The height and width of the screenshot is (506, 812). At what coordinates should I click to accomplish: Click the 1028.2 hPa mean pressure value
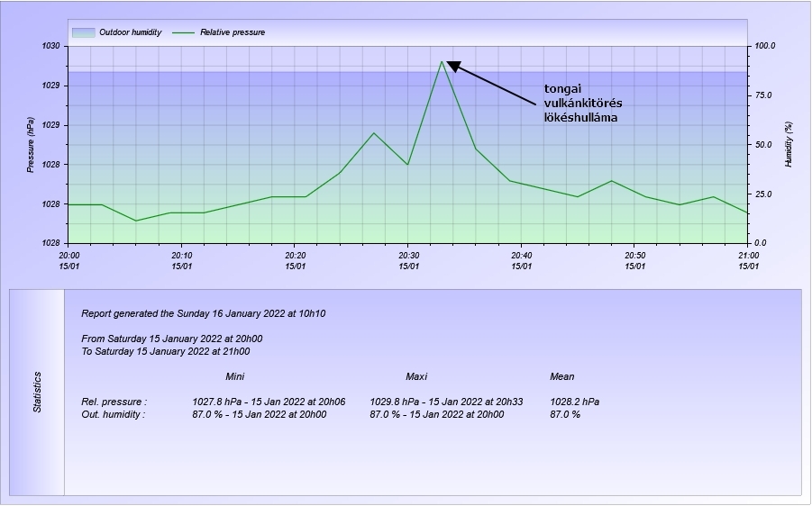(574, 402)
